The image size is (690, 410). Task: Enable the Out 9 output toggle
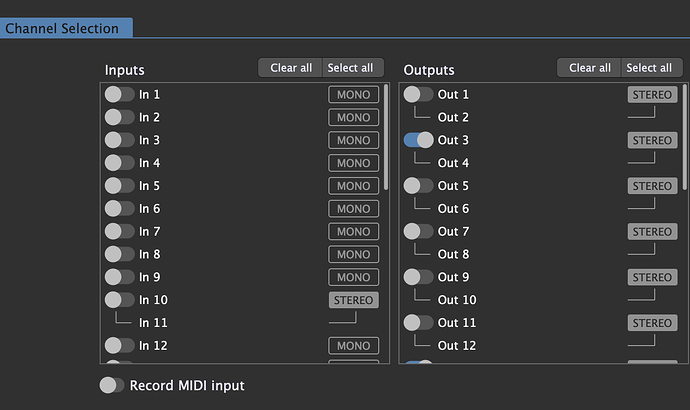(418, 277)
